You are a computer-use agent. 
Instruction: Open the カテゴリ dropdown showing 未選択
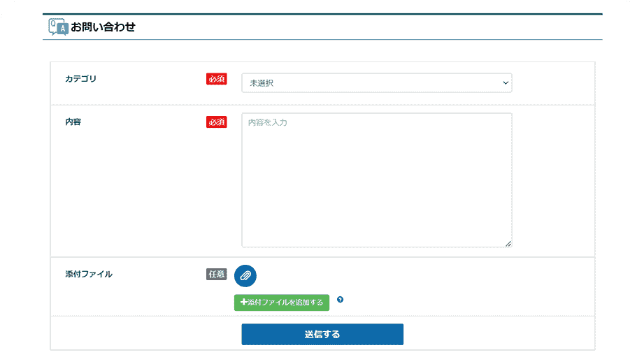coord(376,83)
